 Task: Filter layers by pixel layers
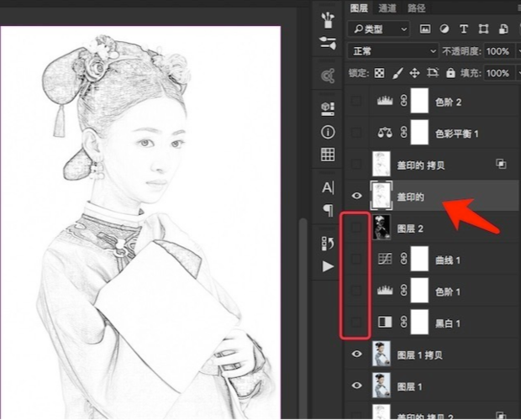(424, 29)
